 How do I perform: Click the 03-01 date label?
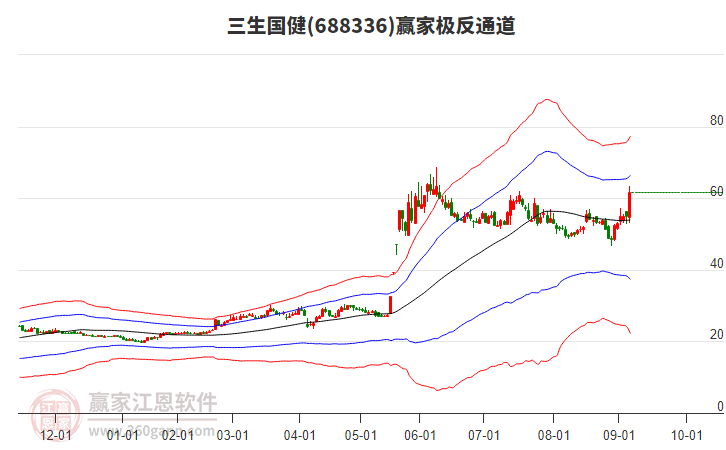tap(232, 436)
